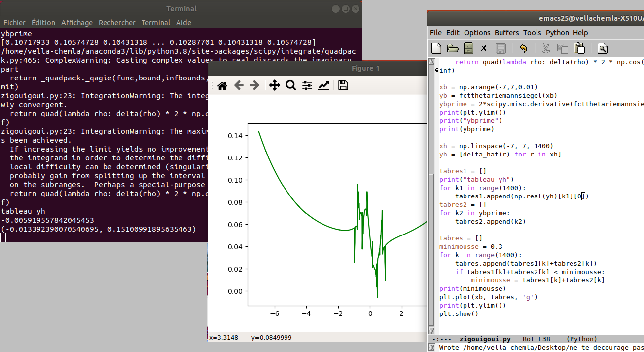The height and width of the screenshot is (352, 644).
Task: Undo the last edit in Emacs
Action: [523, 48]
